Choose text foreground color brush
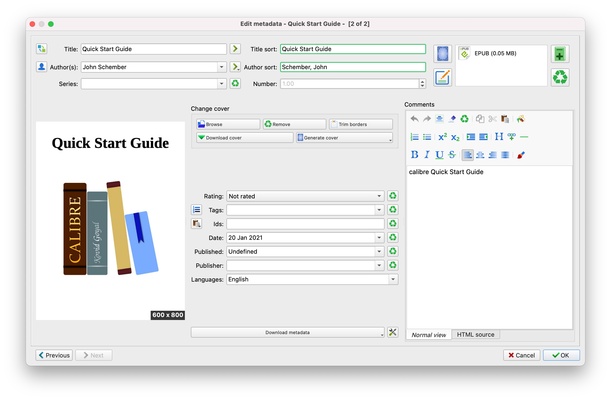This screenshot has height=400, width=611. (x=521, y=155)
